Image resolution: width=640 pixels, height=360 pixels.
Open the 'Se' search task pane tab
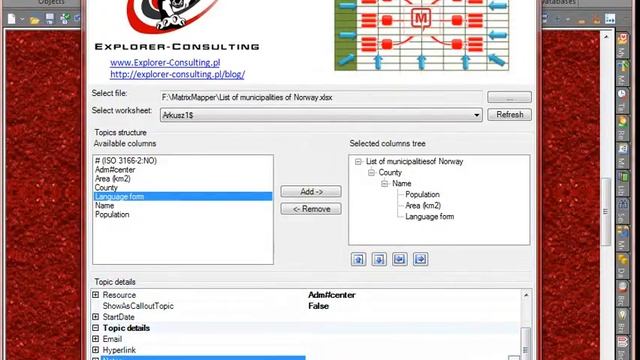pos(622,211)
